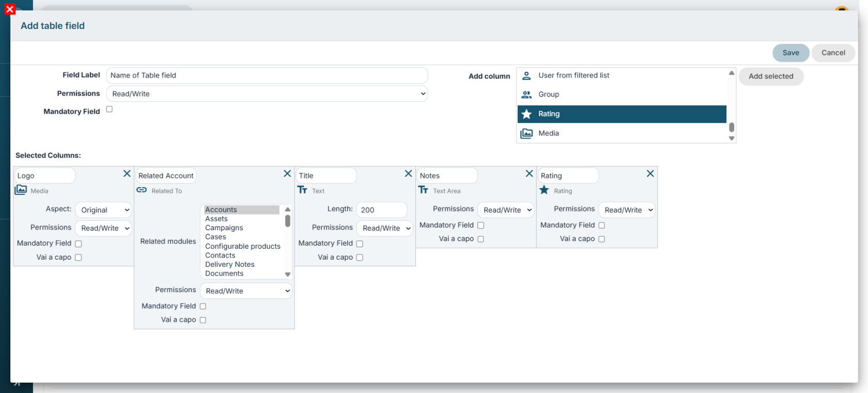
Task: Click the Field Label input
Action: pyautogui.click(x=267, y=75)
